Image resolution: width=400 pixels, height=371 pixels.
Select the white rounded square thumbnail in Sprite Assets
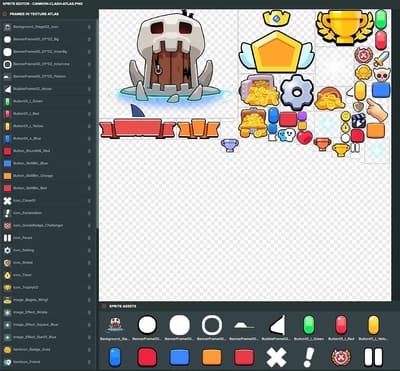pyautogui.click(x=180, y=325)
